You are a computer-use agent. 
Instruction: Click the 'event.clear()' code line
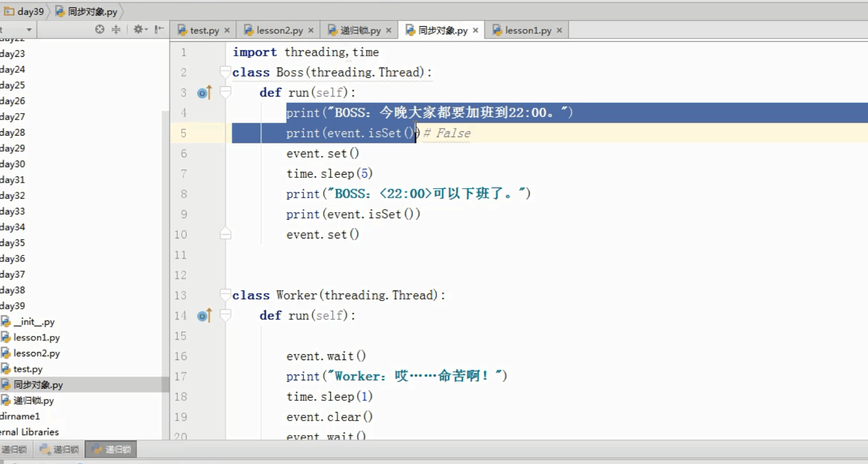(x=329, y=417)
